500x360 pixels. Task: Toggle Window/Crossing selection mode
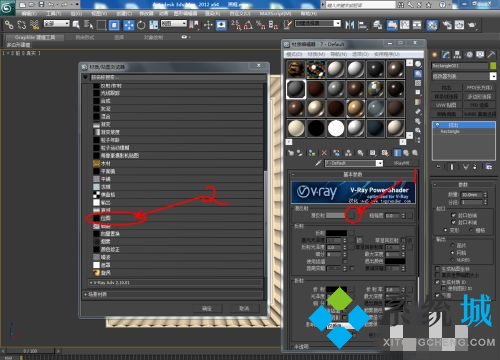114,25
